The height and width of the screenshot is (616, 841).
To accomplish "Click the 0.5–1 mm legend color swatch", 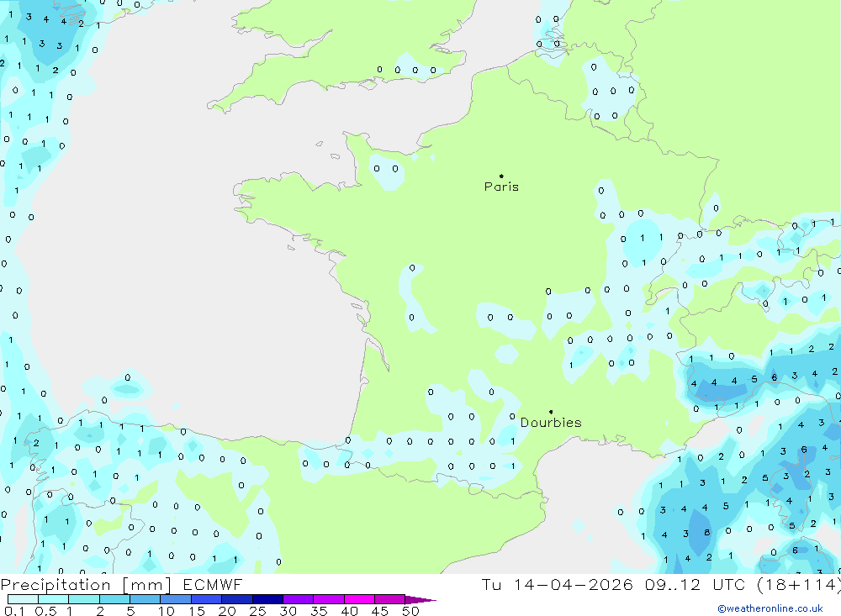I will [x=54, y=599].
